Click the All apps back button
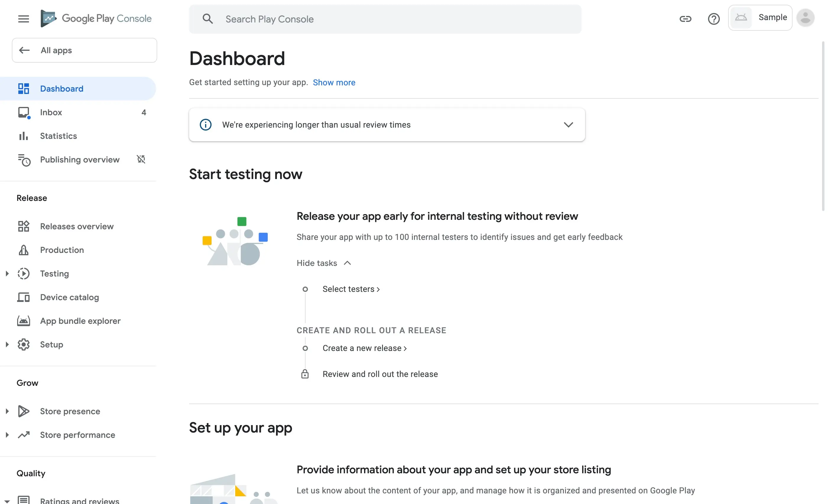Image resolution: width=828 pixels, height=504 pixels. coord(84,51)
